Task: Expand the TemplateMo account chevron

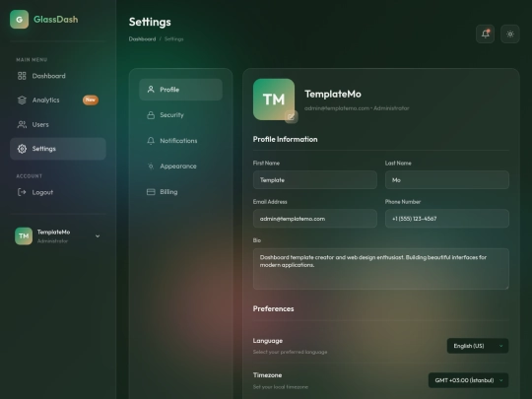Action: coord(98,236)
